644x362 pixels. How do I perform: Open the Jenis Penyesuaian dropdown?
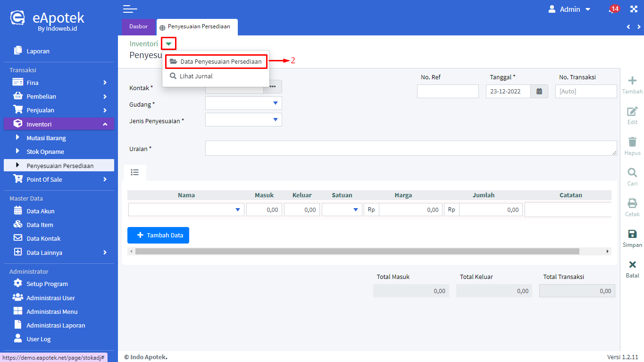pos(243,120)
